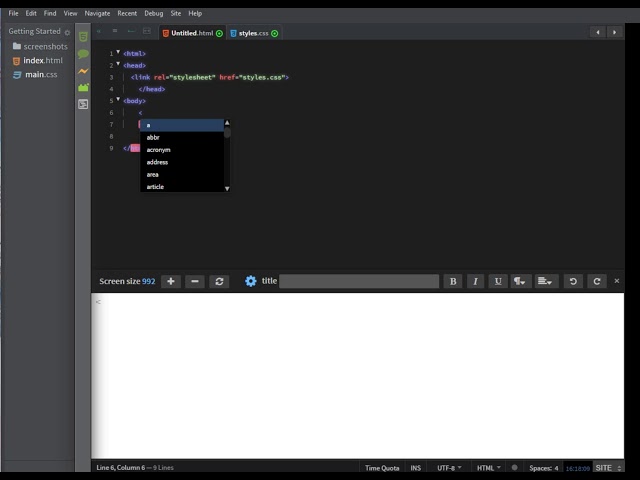This screenshot has height=480, width=640.
Task: Choose 'address' from the autocomplete list
Action: [182, 162]
